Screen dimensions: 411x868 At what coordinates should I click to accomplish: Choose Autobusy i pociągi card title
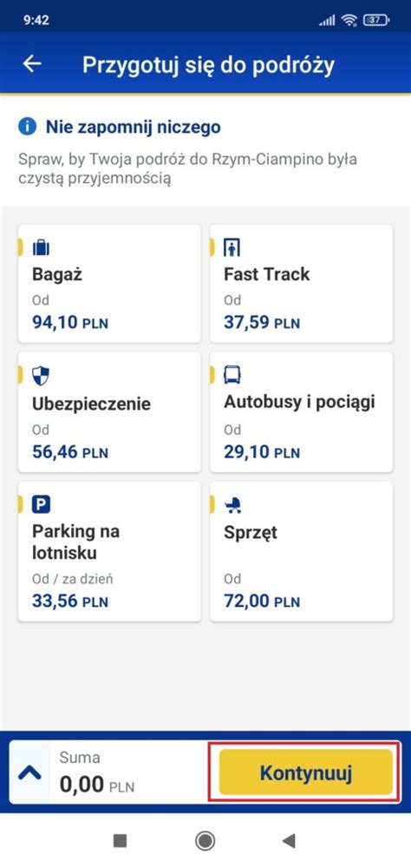click(299, 402)
